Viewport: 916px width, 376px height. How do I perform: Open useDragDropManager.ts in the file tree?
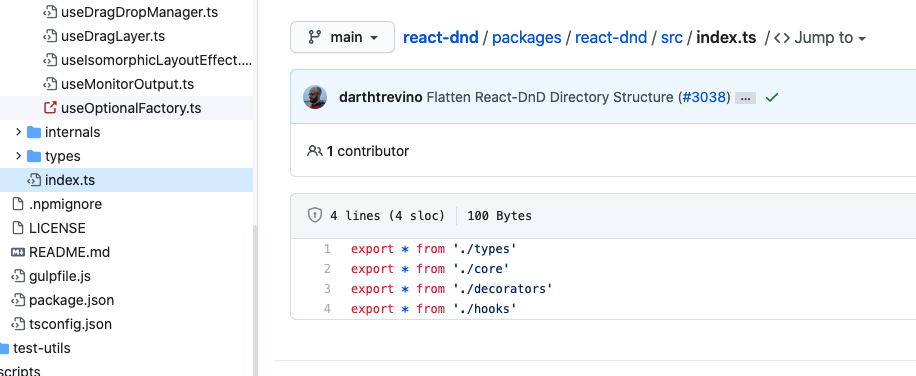click(x=139, y=12)
